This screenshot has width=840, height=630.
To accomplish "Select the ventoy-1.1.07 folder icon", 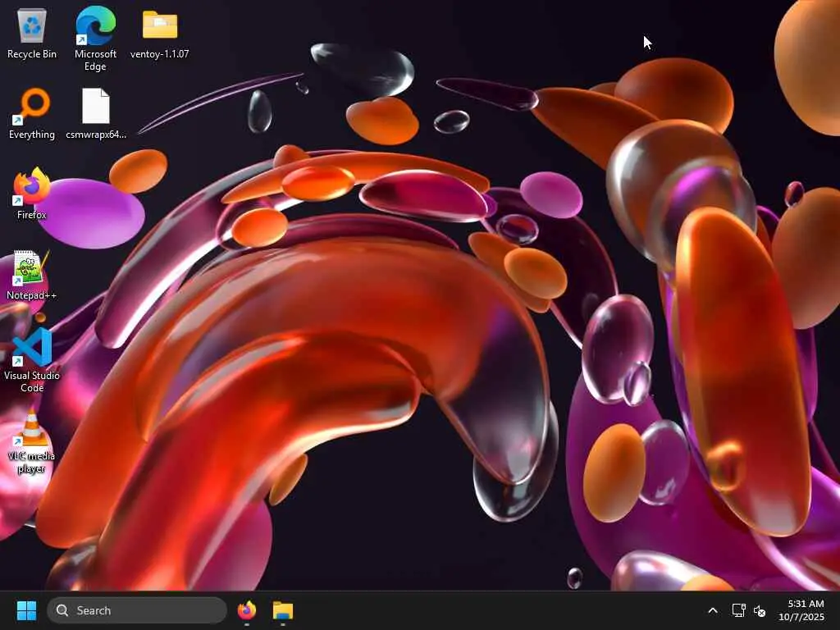I will click(160, 33).
